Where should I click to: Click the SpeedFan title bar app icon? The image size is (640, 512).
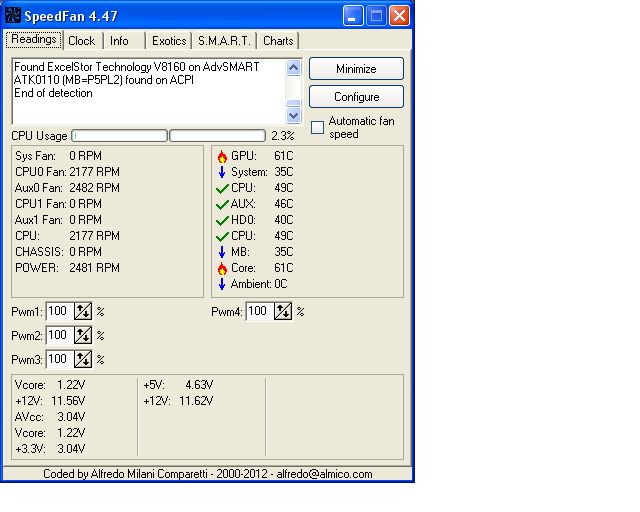(x=13, y=15)
